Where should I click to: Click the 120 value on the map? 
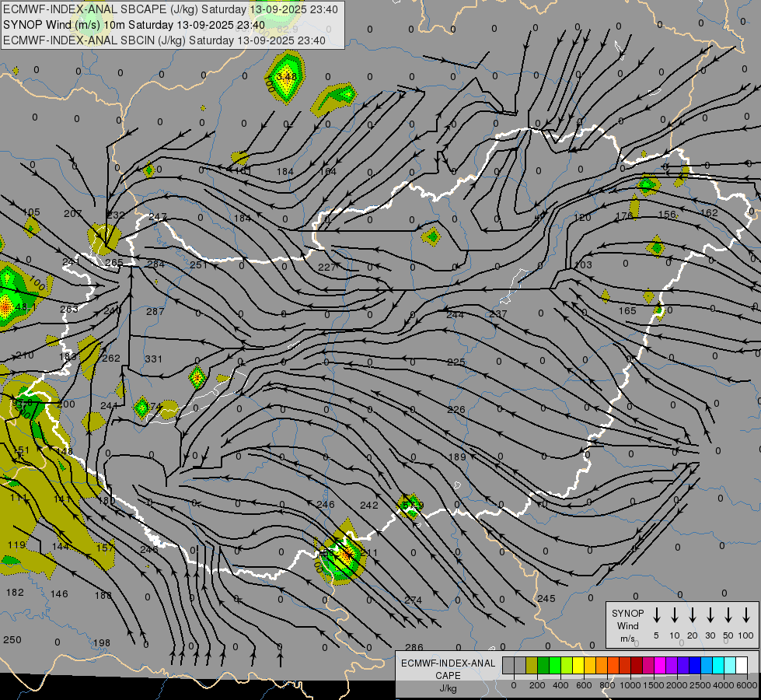pos(582,217)
